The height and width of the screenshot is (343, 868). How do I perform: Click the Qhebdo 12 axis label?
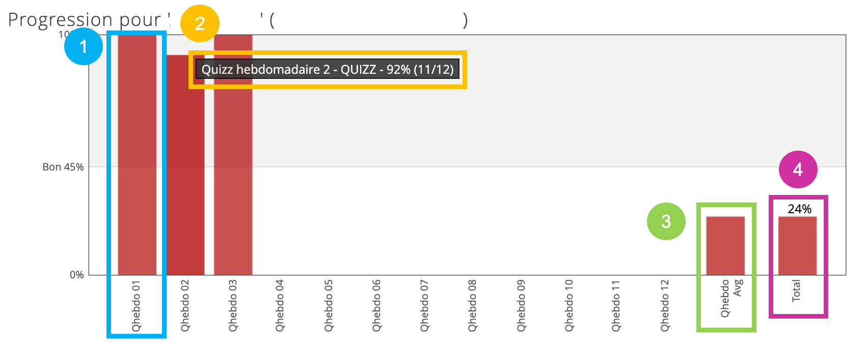tap(664, 305)
